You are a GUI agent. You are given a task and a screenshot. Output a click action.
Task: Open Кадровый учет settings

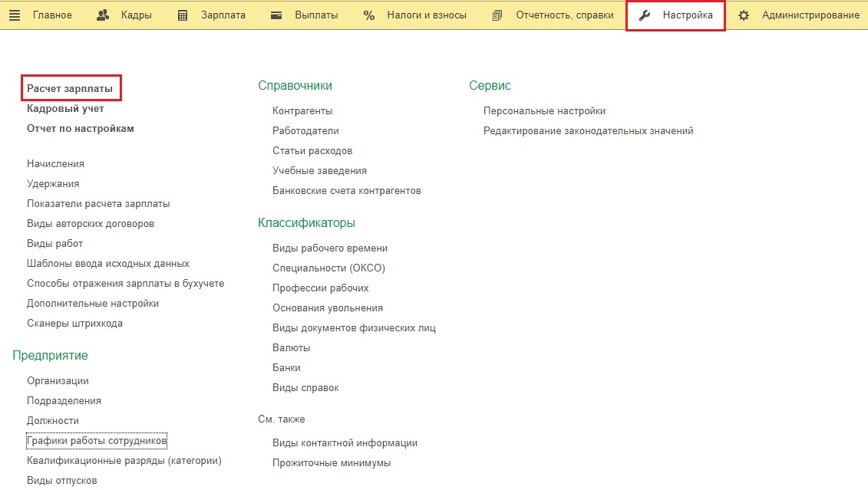coord(65,108)
